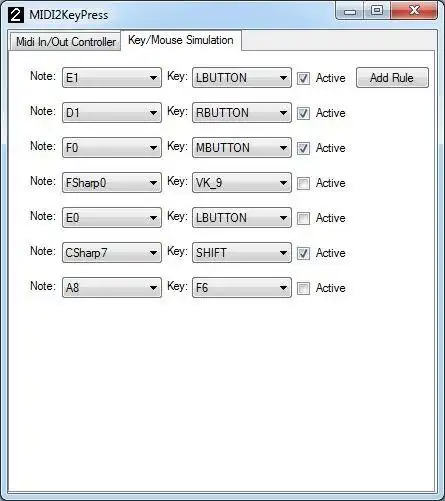445x501 pixels.
Task: Minimize the MIDI2KeyPress window
Action: coord(350,11)
